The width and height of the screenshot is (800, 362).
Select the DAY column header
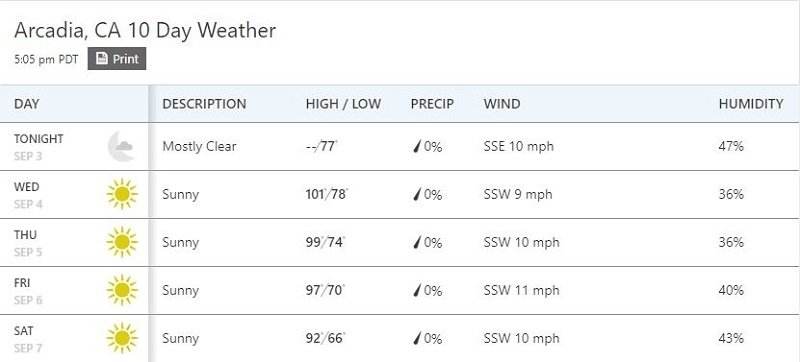pyautogui.click(x=27, y=104)
